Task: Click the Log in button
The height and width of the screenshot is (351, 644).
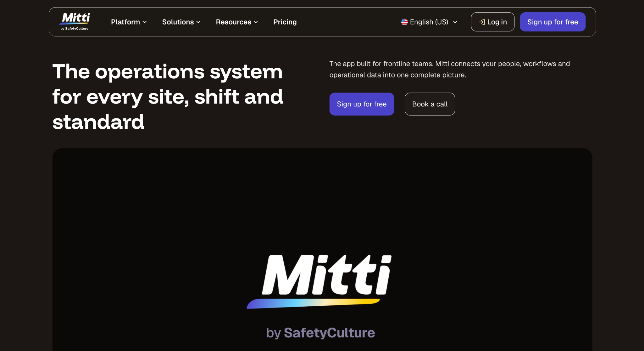Action: pyautogui.click(x=492, y=22)
